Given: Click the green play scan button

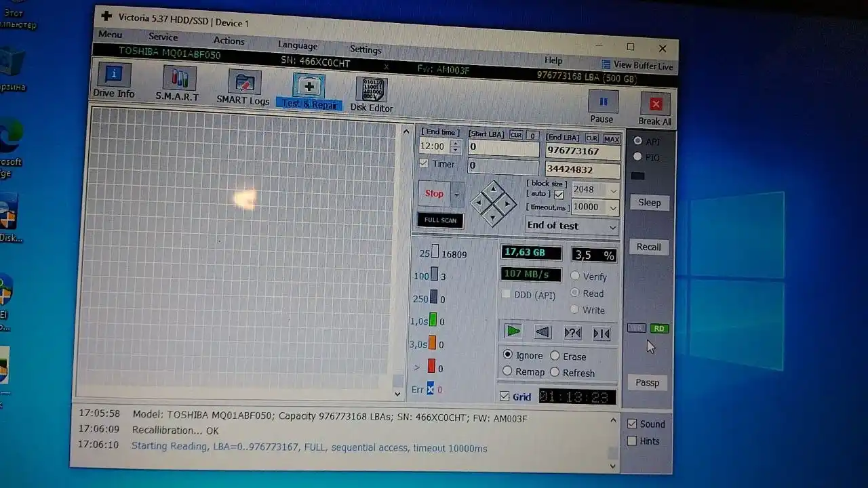Looking at the screenshot, I should point(513,331).
